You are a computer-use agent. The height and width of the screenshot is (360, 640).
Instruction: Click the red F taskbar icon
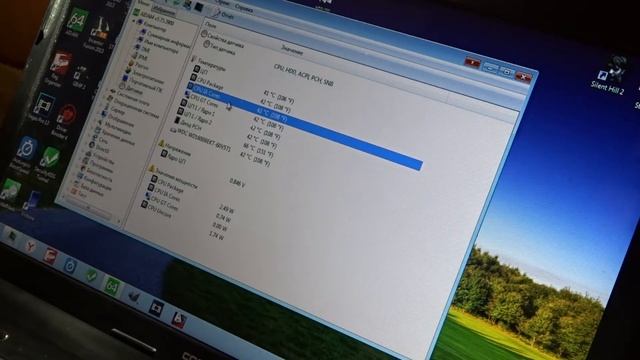(50, 256)
